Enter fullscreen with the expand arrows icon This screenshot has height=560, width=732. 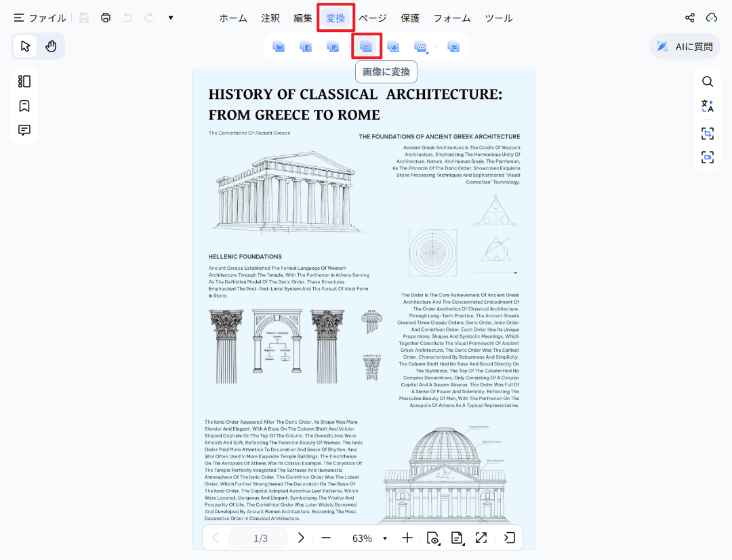tap(481, 538)
